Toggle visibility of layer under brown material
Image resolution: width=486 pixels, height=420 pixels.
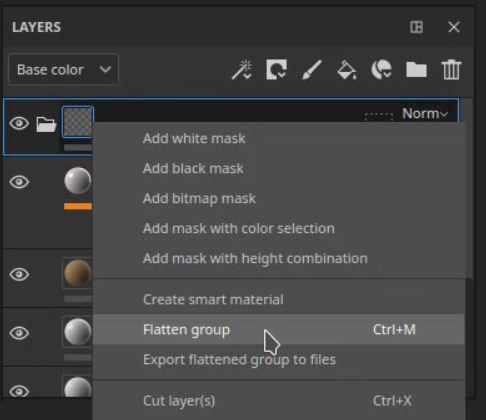pos(19,333)
